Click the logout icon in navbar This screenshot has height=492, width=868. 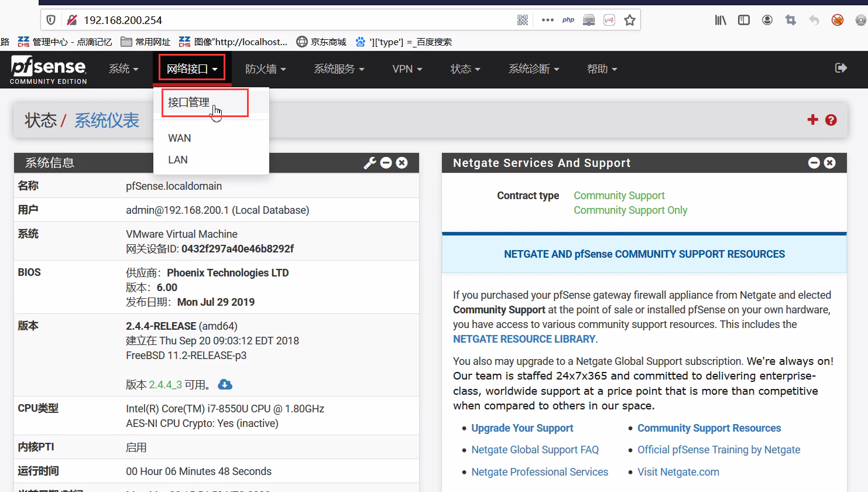click(841, 68)
